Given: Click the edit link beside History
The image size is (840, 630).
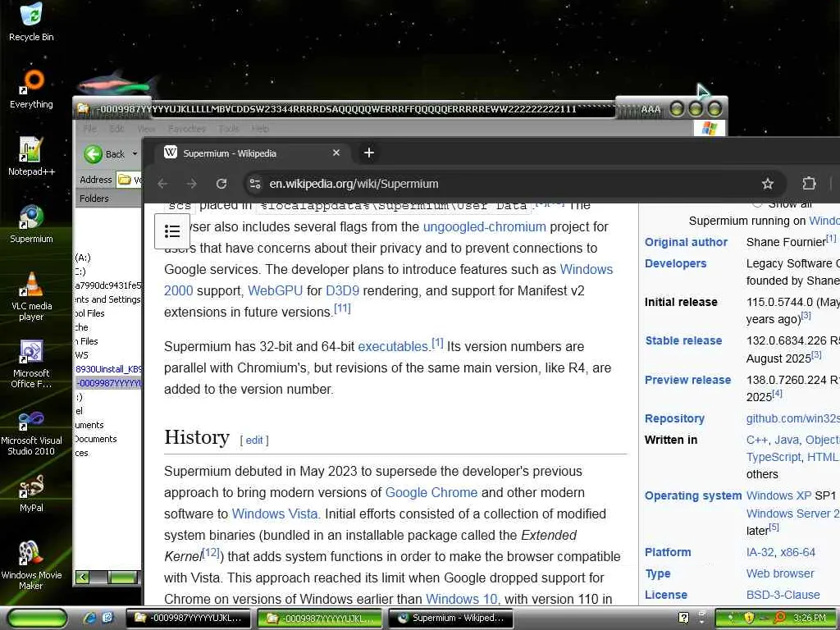Looking at the screenshot, I should [254, 441].
